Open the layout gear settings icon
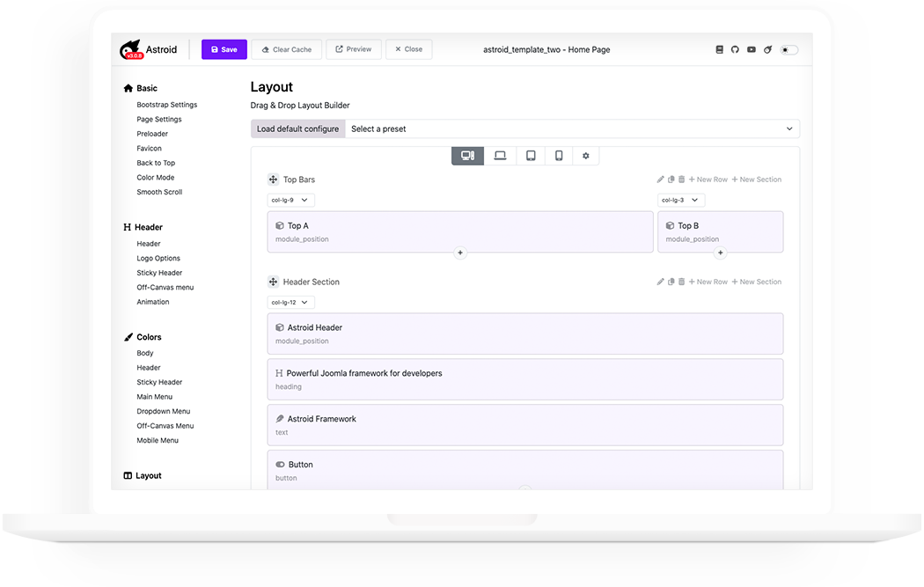This screenshot has height=587, width=924. tap(585, 156)
